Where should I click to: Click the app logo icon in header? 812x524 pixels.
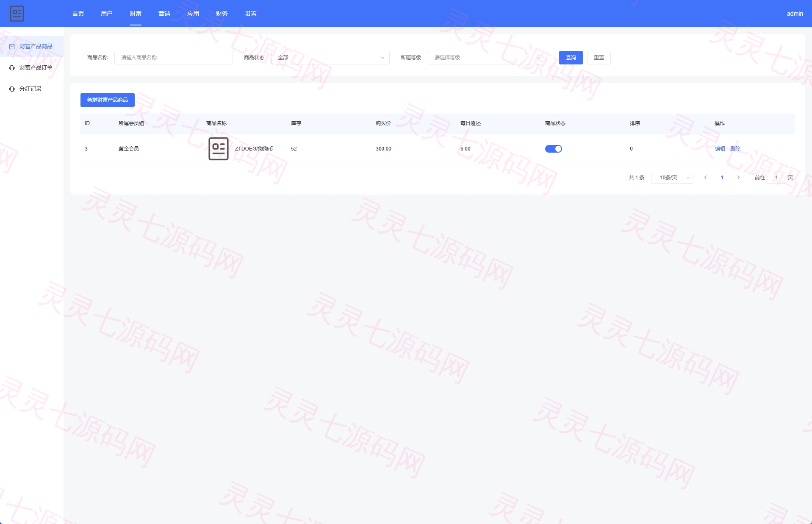click(x=17, y=14)
